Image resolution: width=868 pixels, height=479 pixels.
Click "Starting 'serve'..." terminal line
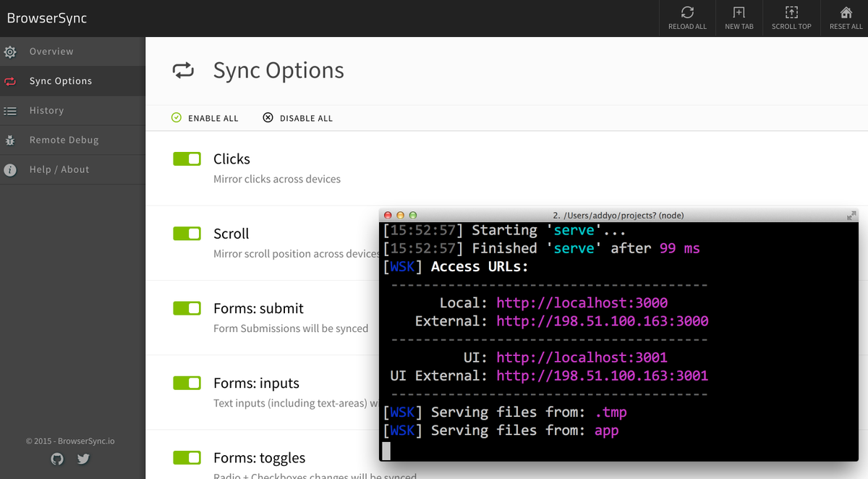point(504,230)
